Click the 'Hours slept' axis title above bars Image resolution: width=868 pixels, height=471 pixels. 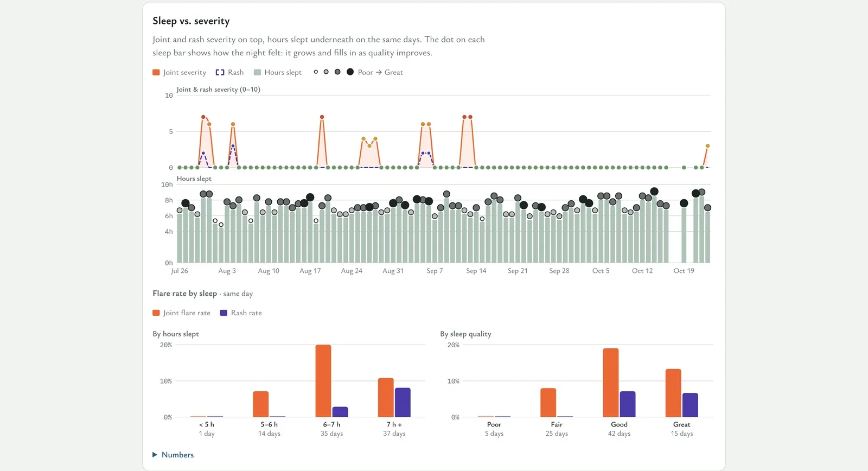(194, 179)
